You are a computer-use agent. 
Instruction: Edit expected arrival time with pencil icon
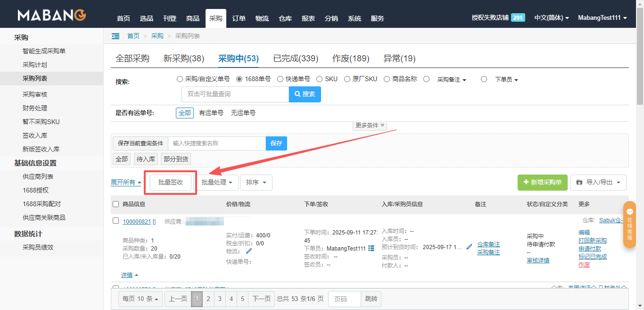pyautogui.click(x=469, y=247)
